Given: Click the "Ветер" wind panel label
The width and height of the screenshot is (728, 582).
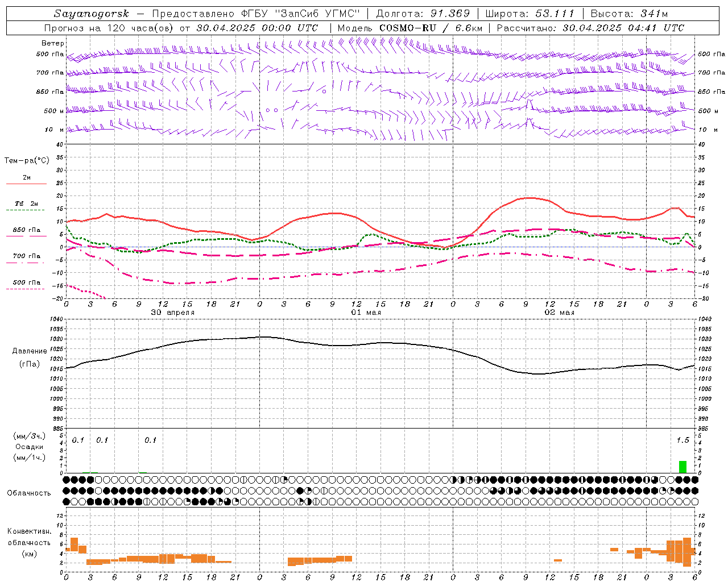Looking at the screenshot, I should 53,43.
